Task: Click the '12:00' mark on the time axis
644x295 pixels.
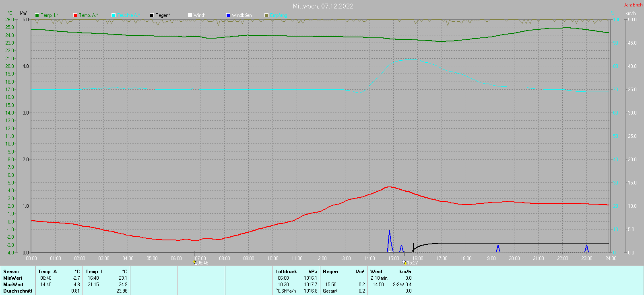Action: (x=321, y=258)
